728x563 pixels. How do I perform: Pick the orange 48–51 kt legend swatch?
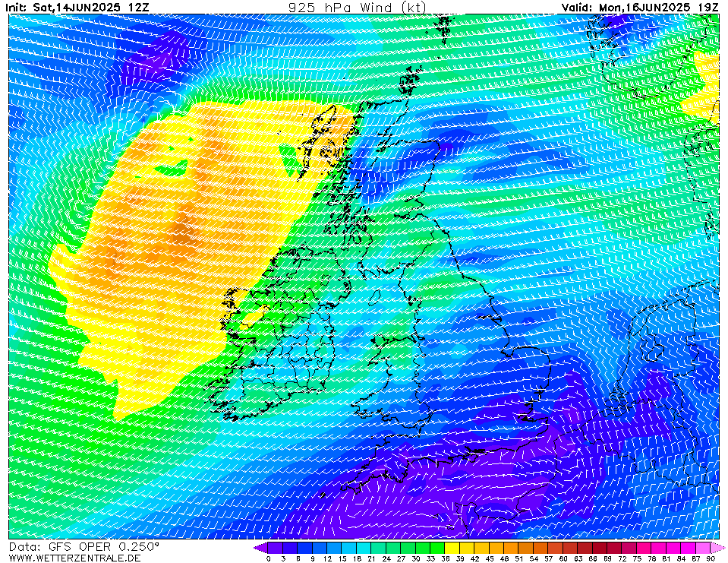coord(512,548)
